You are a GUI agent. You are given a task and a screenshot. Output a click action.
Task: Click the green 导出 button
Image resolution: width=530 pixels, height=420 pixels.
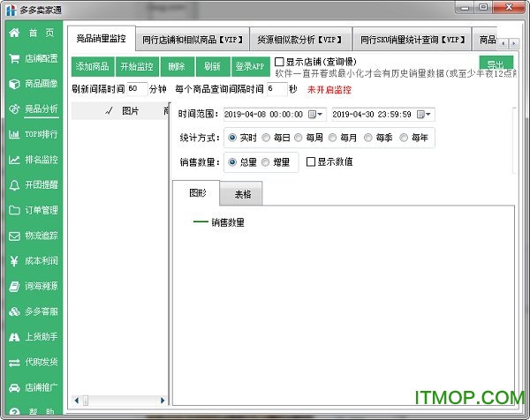pyautogui.click(x=495, y=64)
